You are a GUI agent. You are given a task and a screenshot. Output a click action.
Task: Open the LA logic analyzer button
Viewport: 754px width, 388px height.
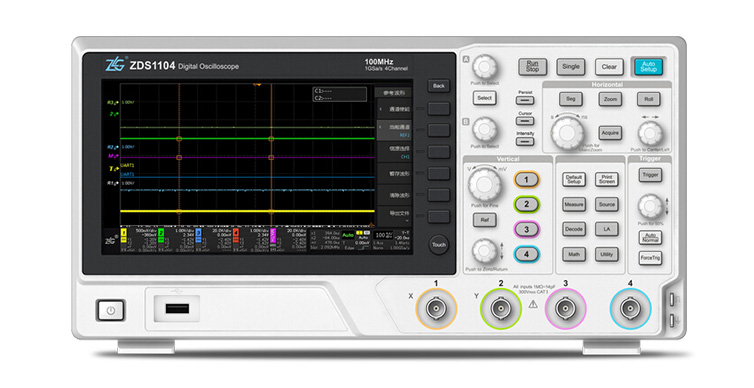(x=607, y=229)
